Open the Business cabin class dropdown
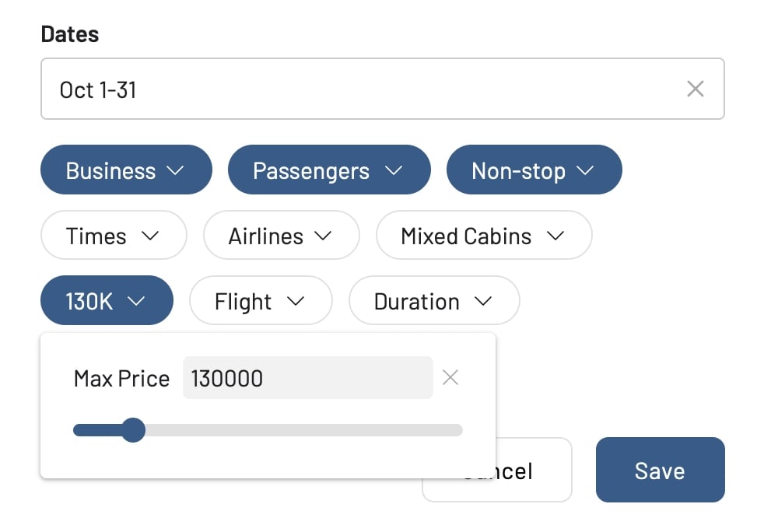Screen dimensions: 764x532 pyautogui.click(x=126, y=170)
